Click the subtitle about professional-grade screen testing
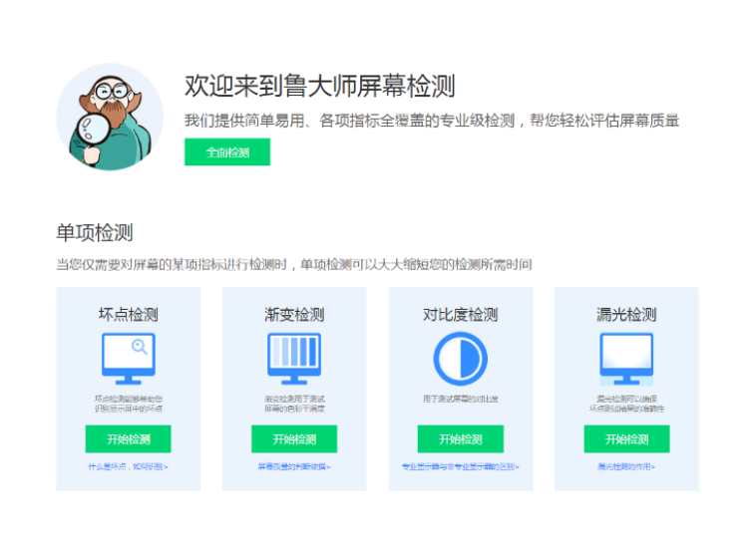The image size is (747, 560). [x=432, y=121]
